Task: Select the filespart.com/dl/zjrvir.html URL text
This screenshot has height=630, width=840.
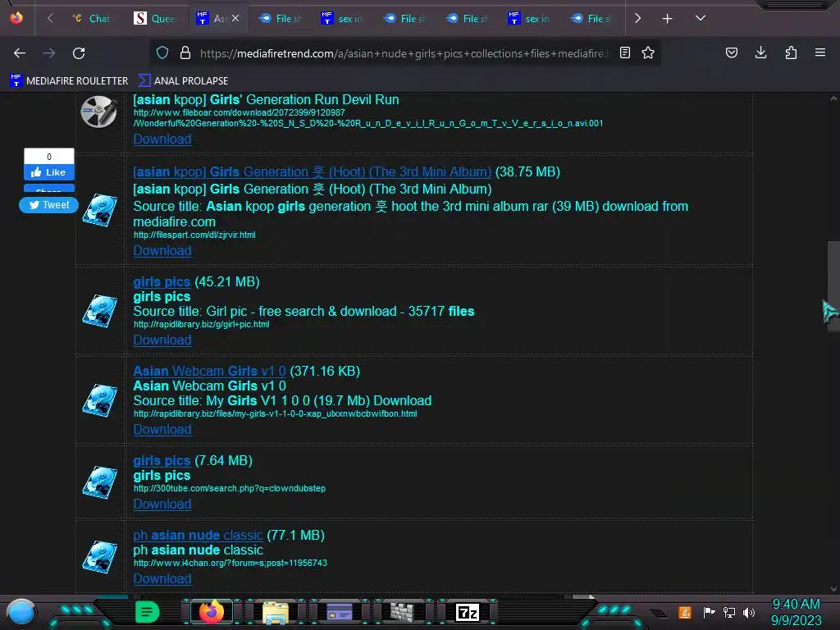Action: [x=194, y=235]
